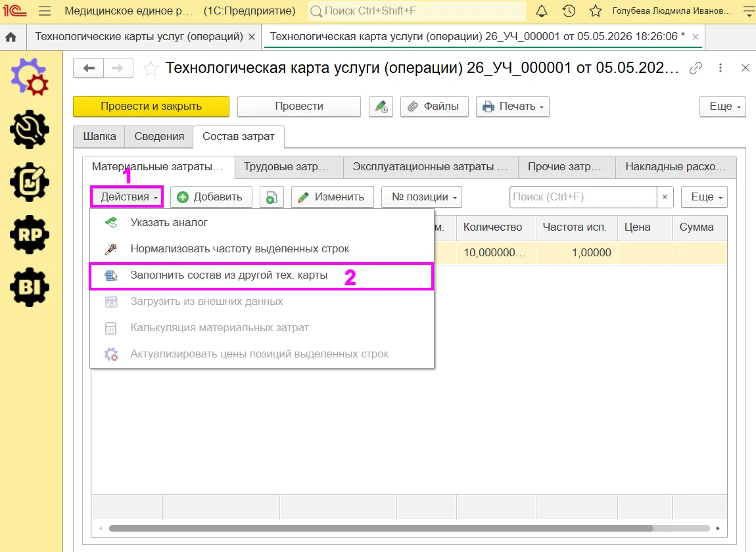Choose Указать аналог menu item
Viewport: 756px width, 552px height.
[x=262, y=223]
